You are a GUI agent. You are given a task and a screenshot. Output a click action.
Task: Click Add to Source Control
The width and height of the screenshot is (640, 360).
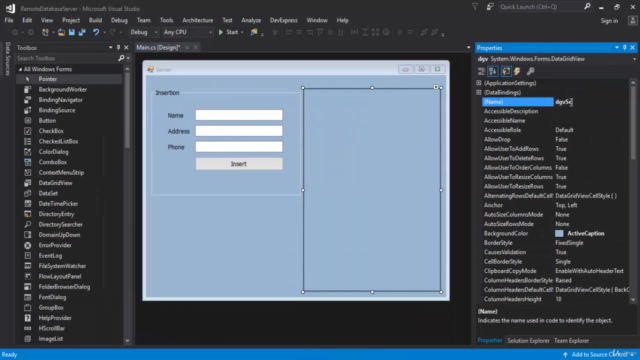[x=598, y=354]
